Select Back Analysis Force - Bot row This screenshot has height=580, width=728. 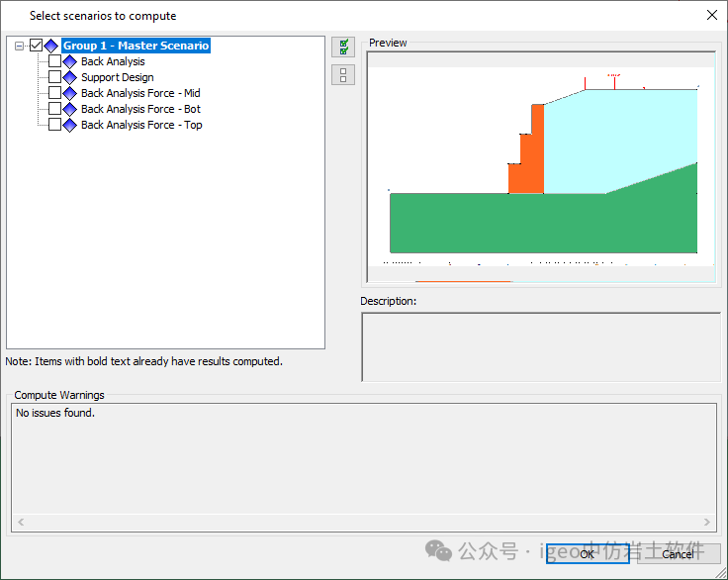(x=140, y=109)
